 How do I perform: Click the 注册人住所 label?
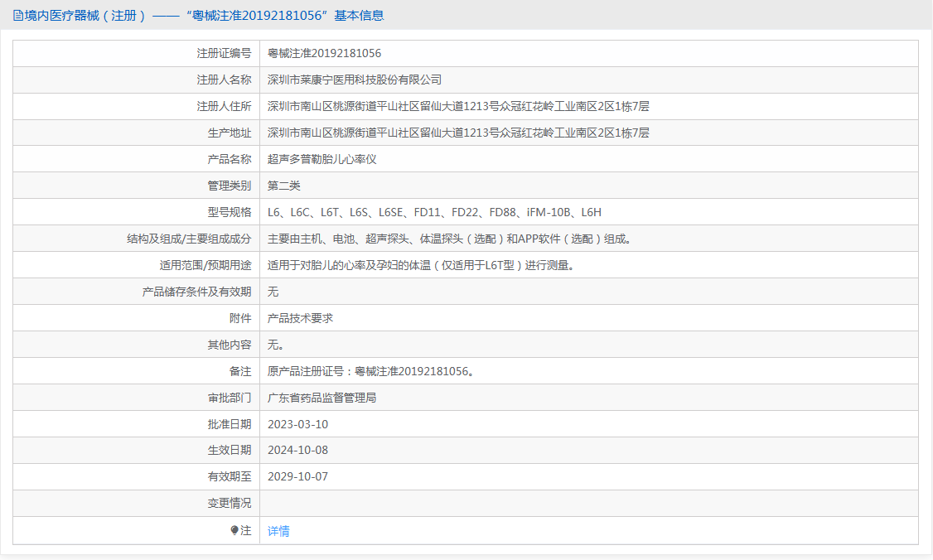coord(224,107)
